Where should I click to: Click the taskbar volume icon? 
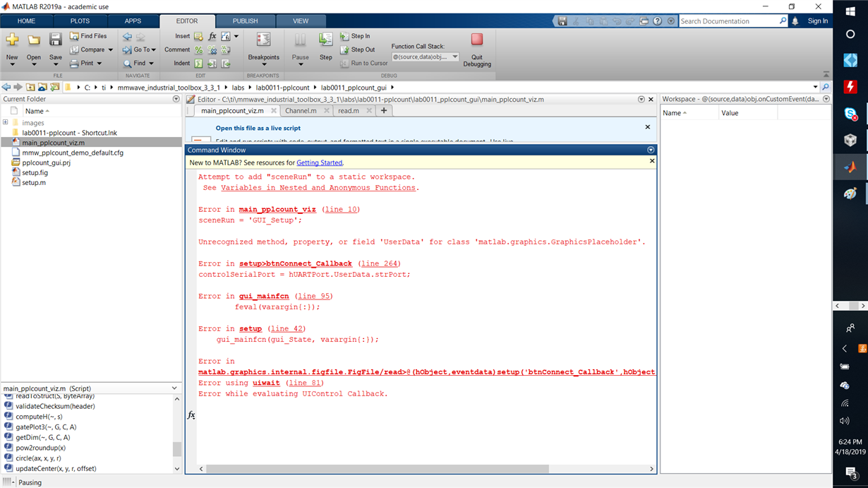click(x=845, y=421)
